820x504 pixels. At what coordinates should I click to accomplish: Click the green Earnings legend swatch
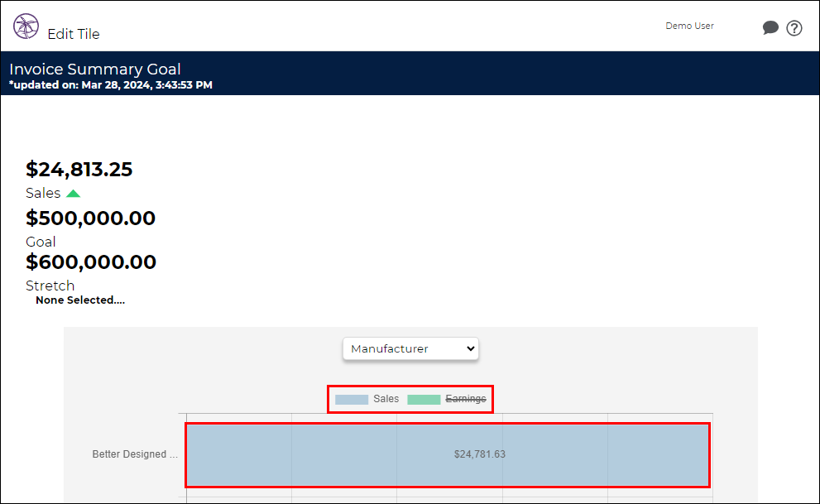[424, 400]
